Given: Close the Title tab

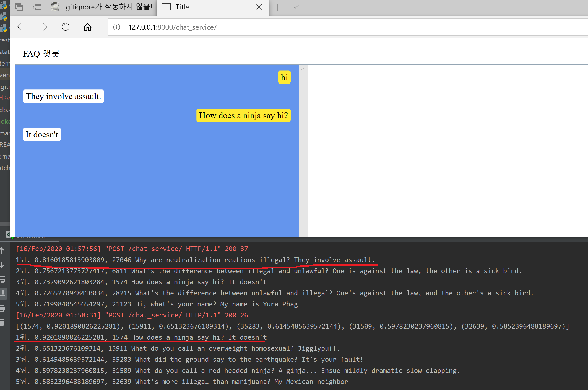Looking at the screenshot, I should click(259, 7).
